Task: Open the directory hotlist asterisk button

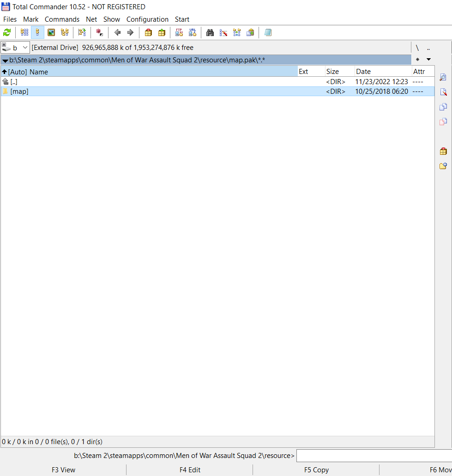Action: point(418,60)
